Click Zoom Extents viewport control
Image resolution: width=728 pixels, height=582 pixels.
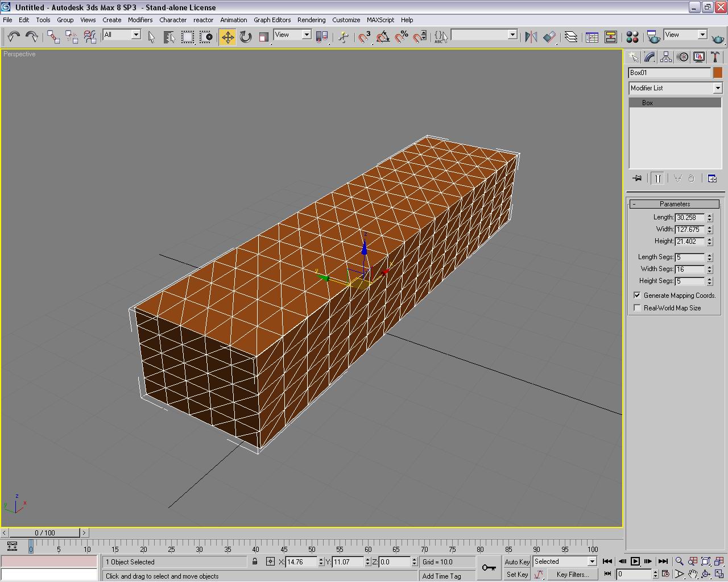(706, 562)
